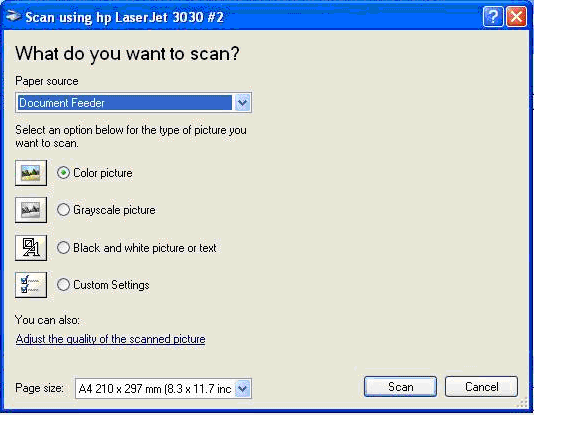The width and height of the screenshot is (576, 432).
Task: Click the resize grip at dialog corner
Action: pyautogui.click(x=522, y=403)
